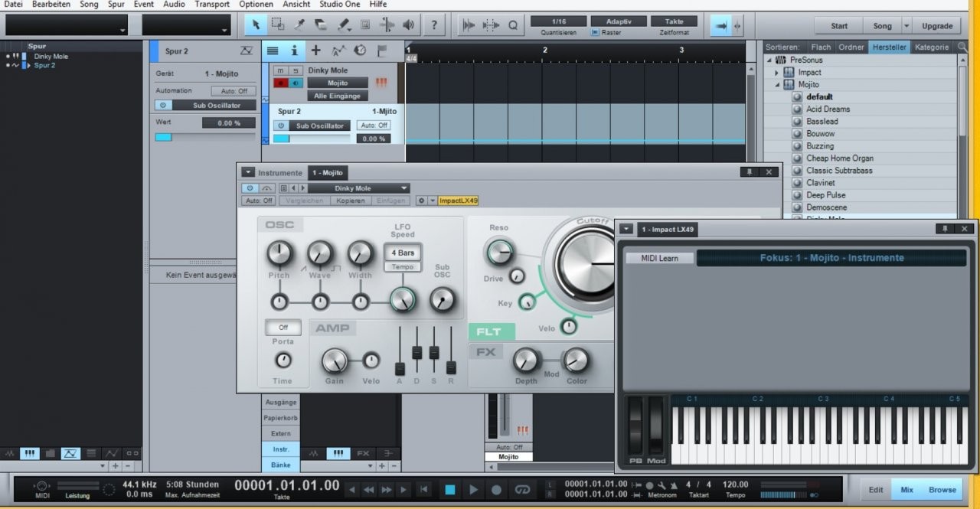Adjust the Release (R) envelope slider
The width and height of the screenshot is (980, 509).
click(451, 367)
